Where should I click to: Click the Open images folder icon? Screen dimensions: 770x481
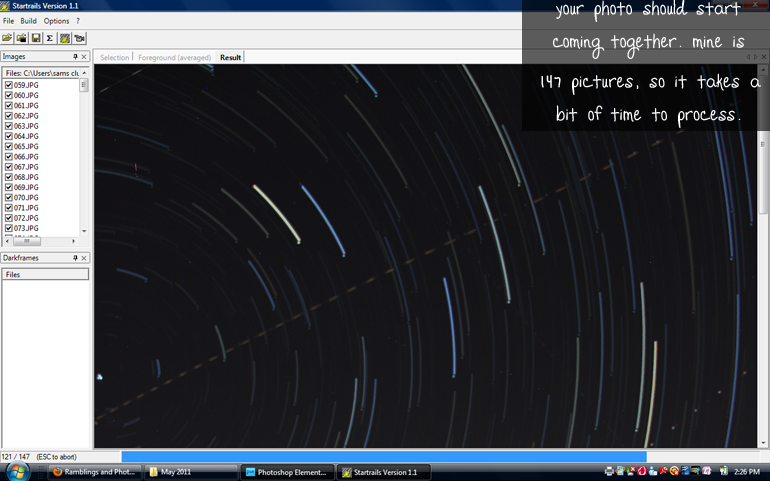7,38
